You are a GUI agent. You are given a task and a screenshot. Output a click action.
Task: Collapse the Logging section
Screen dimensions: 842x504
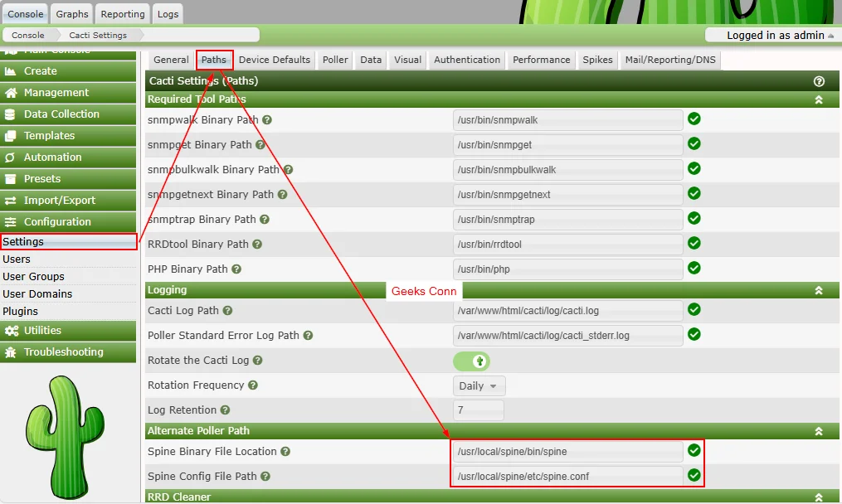coord(819,290)
